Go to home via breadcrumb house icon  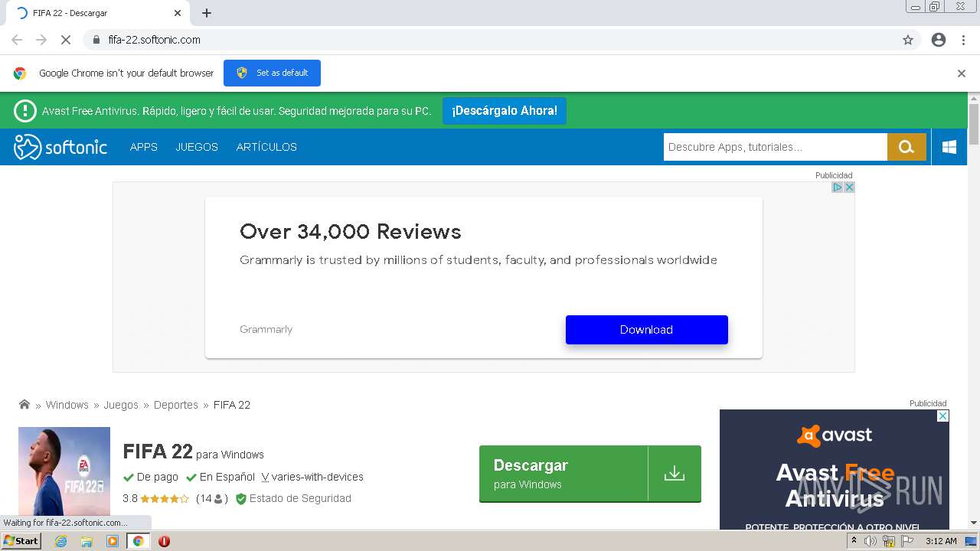coord(24,404)
